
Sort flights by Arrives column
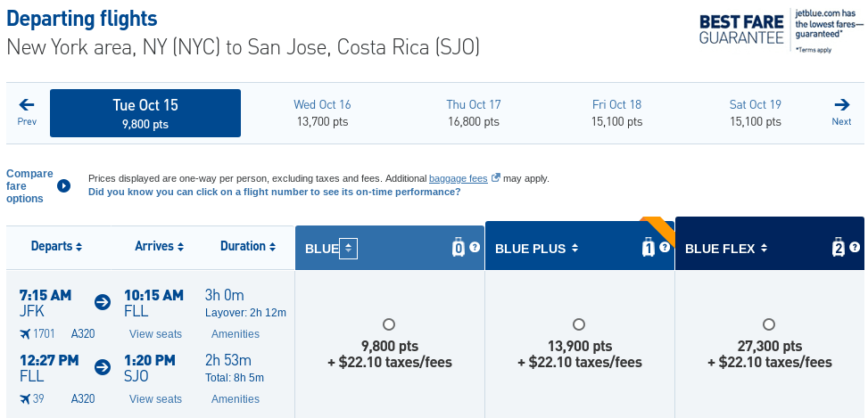pos(160,246)
